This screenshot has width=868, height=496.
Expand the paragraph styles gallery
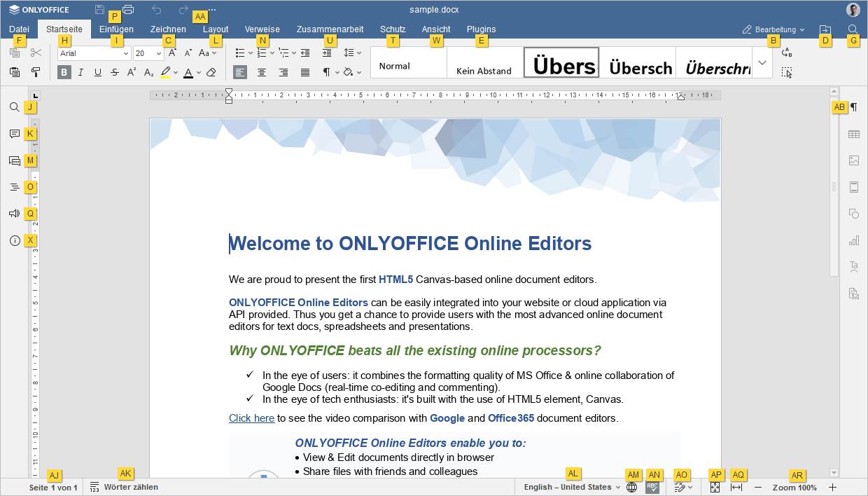point(762,62)
